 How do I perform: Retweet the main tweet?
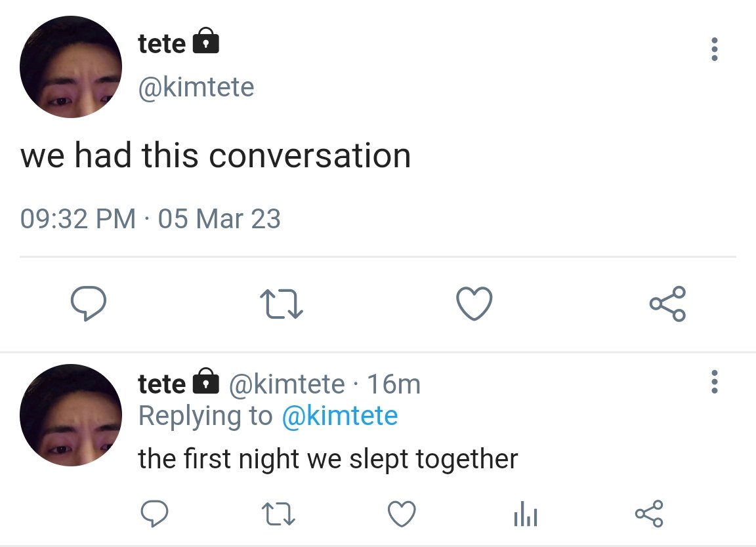(x=281, y=305)
